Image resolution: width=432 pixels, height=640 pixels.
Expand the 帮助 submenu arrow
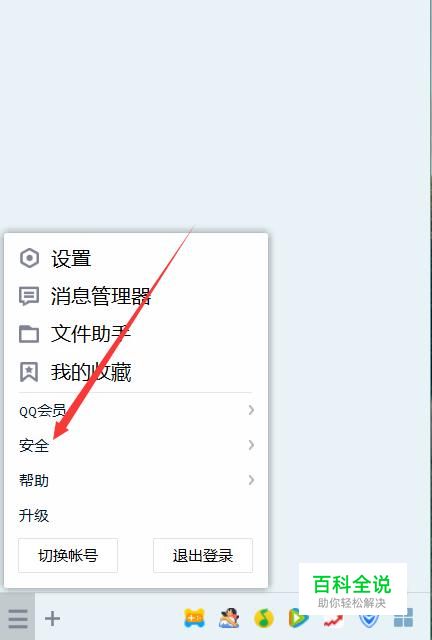pyautogui.click(x=251, y=480)
